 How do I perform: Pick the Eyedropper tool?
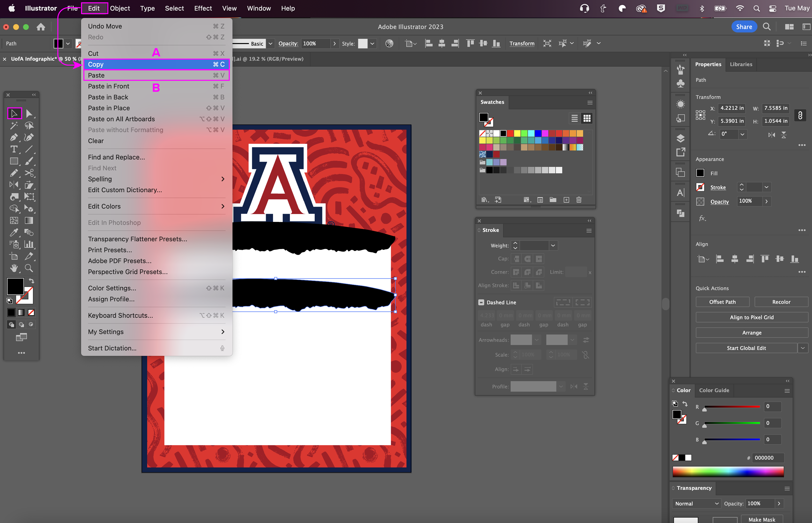(14, 232)
